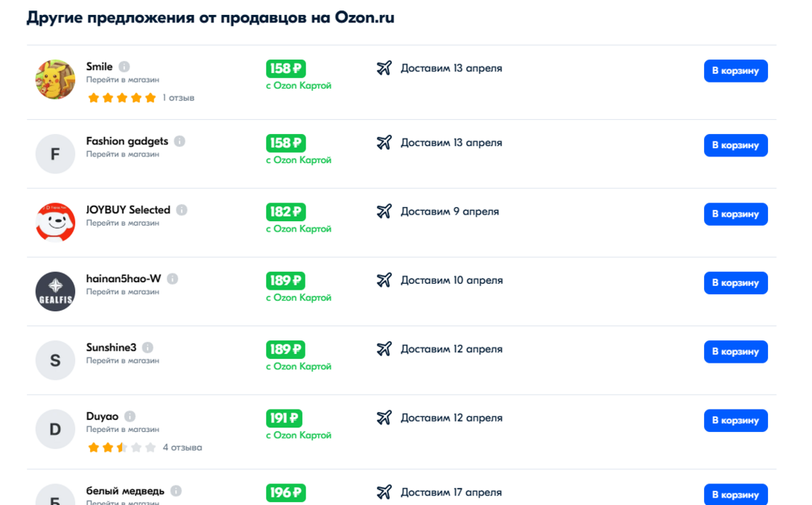
Task: Add Duyao offer to cart
Action: click(x=735, y=421)
